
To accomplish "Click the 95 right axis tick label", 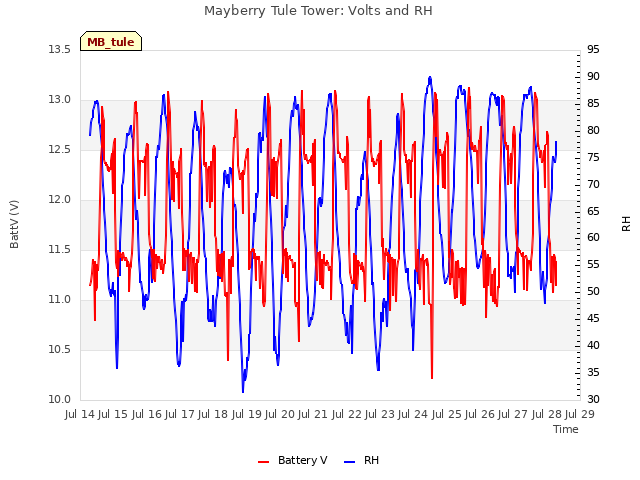I will coord(593,49).
